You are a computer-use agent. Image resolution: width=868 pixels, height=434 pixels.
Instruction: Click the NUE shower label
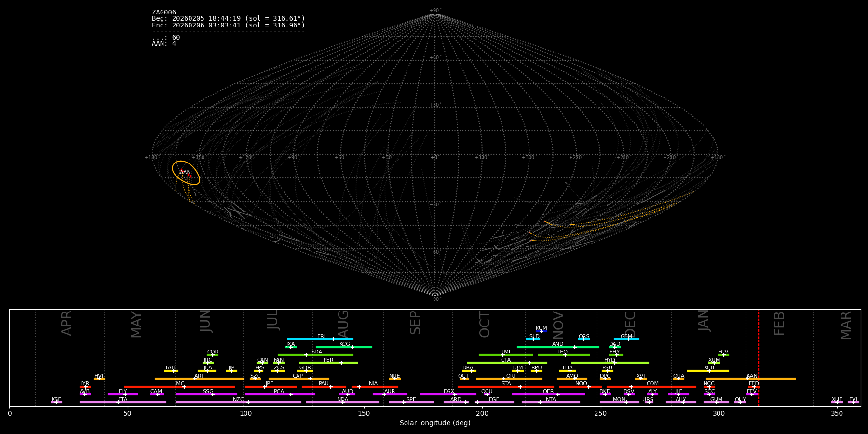pyautogui.click(x=394, y=376)
